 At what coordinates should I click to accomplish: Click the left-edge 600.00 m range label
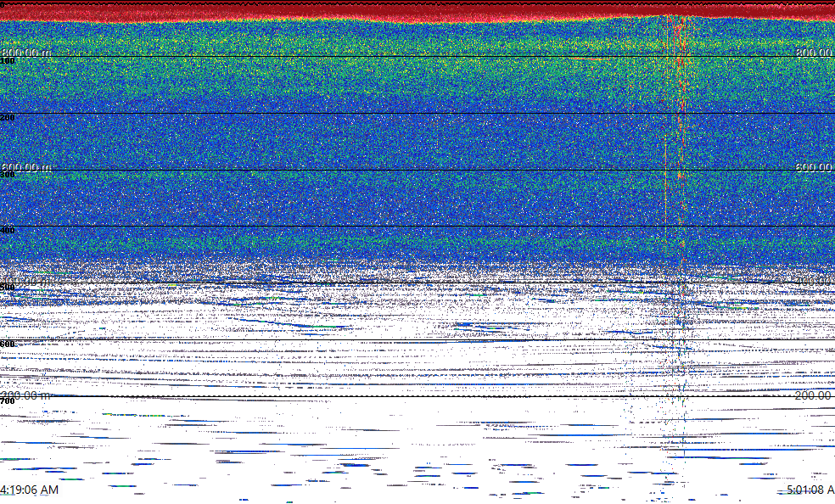[26, 167]
